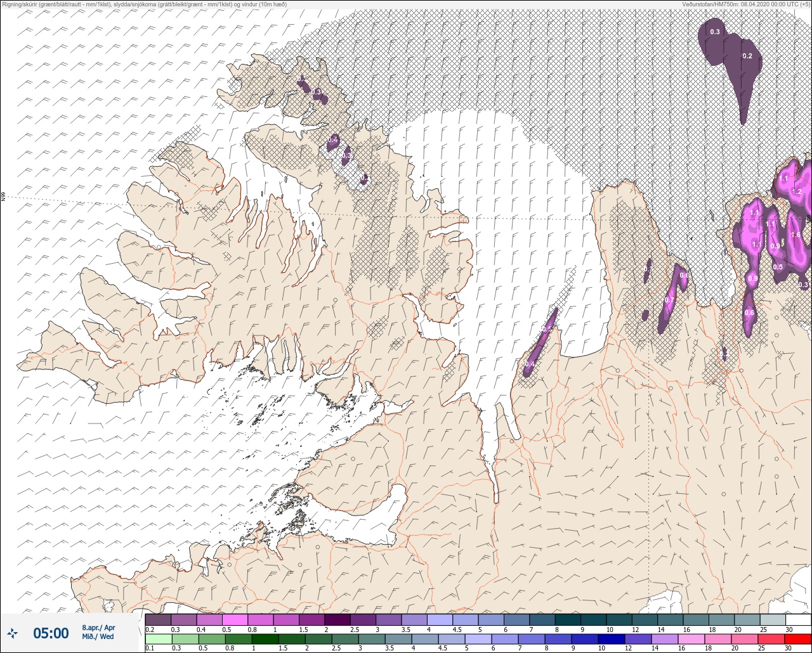Click the 'Mið./ Wed' weekday text

click(98, 637)
